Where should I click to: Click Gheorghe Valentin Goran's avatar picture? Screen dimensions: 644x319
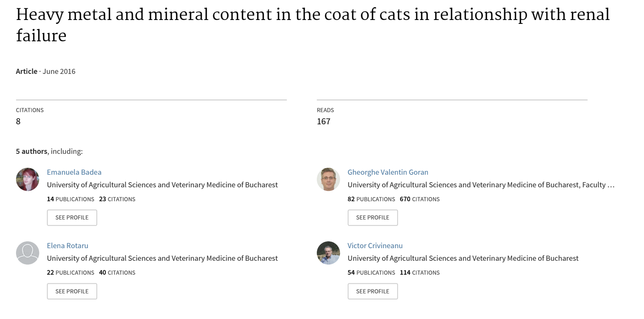coord(328,179)
